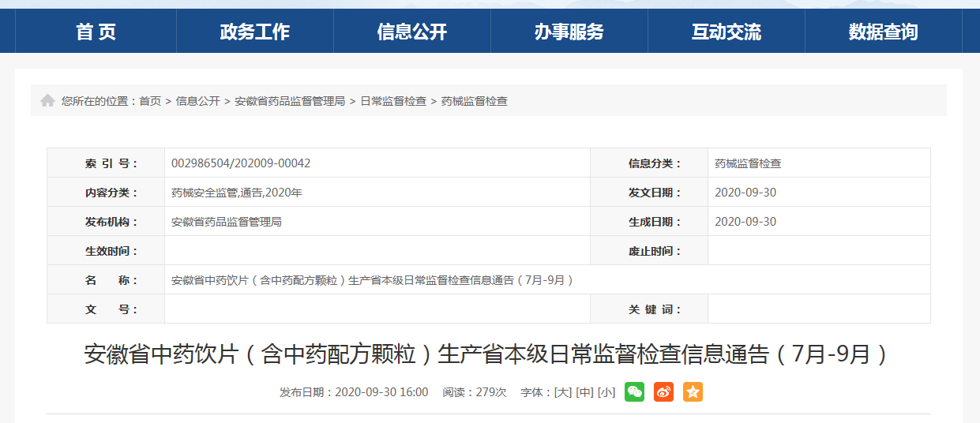Go to 药械监督检查 breadcrumb link

pos(475,101)
